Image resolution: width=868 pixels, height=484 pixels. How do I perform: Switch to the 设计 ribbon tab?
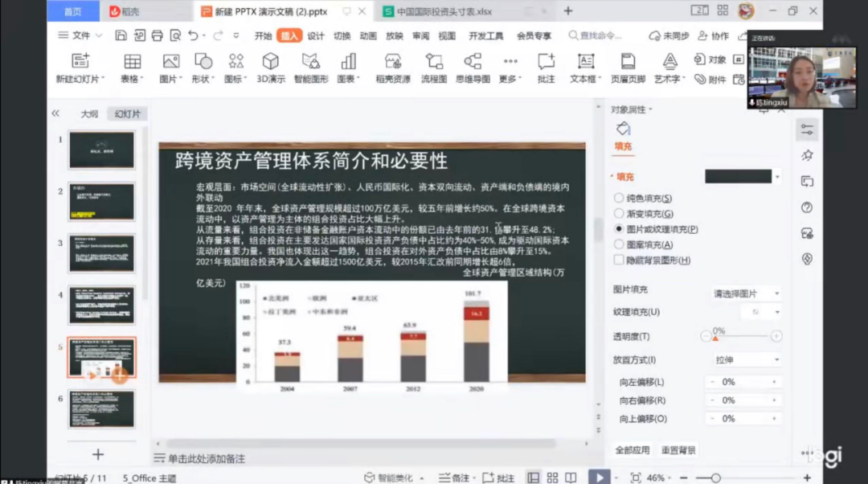(x=316, y=35)
